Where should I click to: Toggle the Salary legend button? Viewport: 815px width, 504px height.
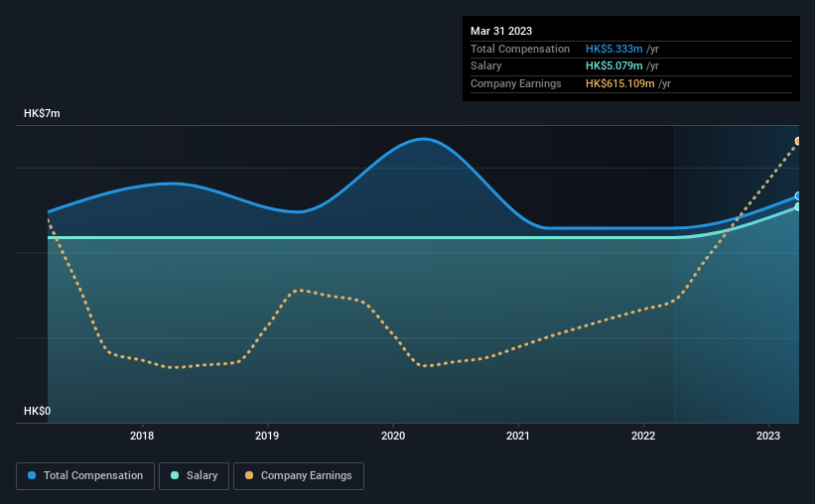click(x=194, y=476)
